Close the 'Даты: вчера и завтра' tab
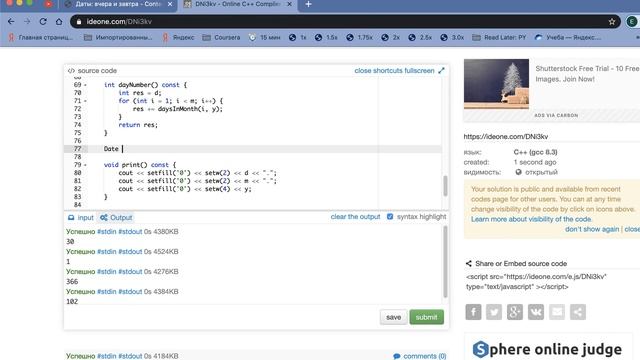 [x=170, y=4]
